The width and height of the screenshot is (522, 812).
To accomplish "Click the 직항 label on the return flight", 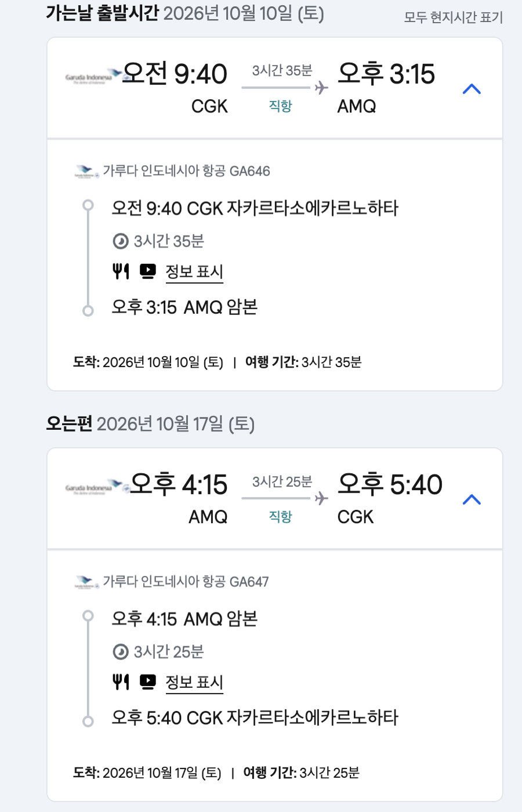I will (281, 517).
